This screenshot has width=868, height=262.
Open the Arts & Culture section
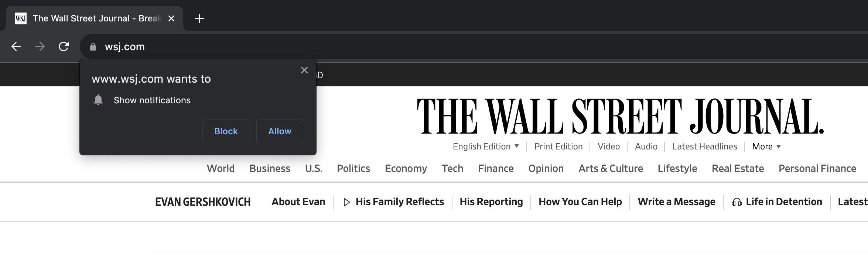pos(610,168)
